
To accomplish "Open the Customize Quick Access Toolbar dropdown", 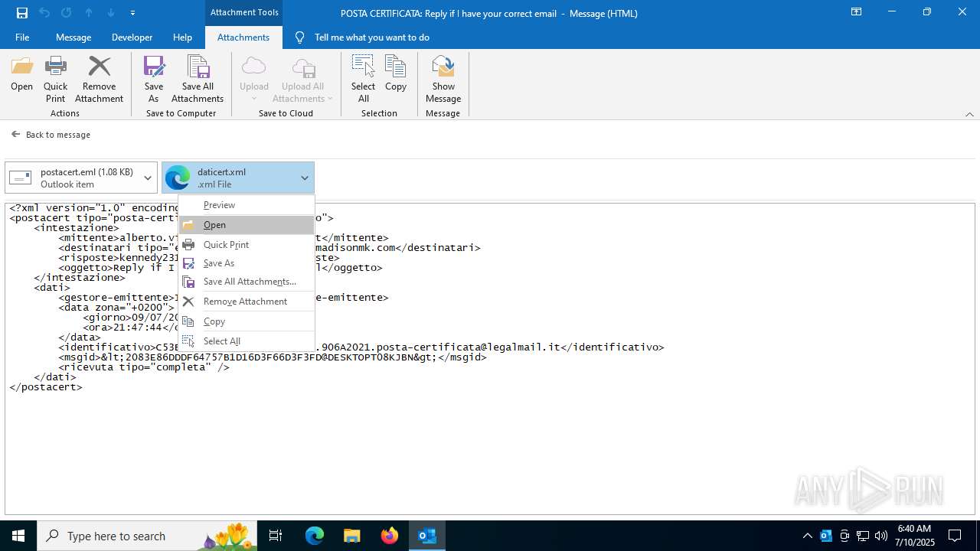I will click(x=132, y=12).
